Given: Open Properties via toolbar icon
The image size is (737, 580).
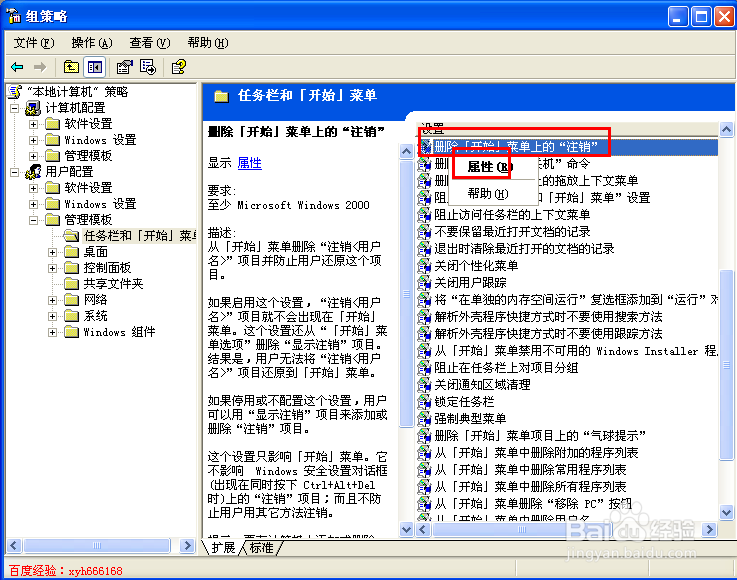Looking at the screenshot, I should (125, 67).
